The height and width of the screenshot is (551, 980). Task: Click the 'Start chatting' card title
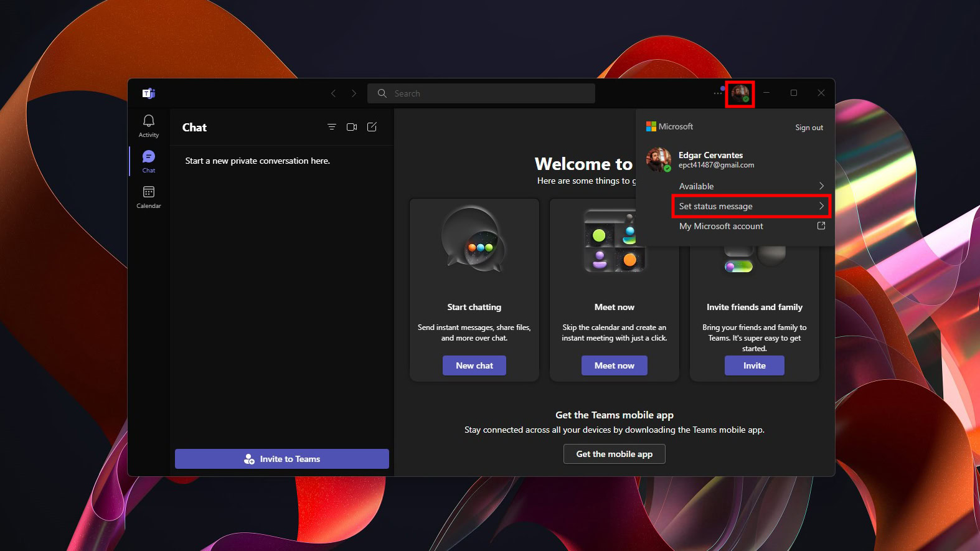point(474,307)
